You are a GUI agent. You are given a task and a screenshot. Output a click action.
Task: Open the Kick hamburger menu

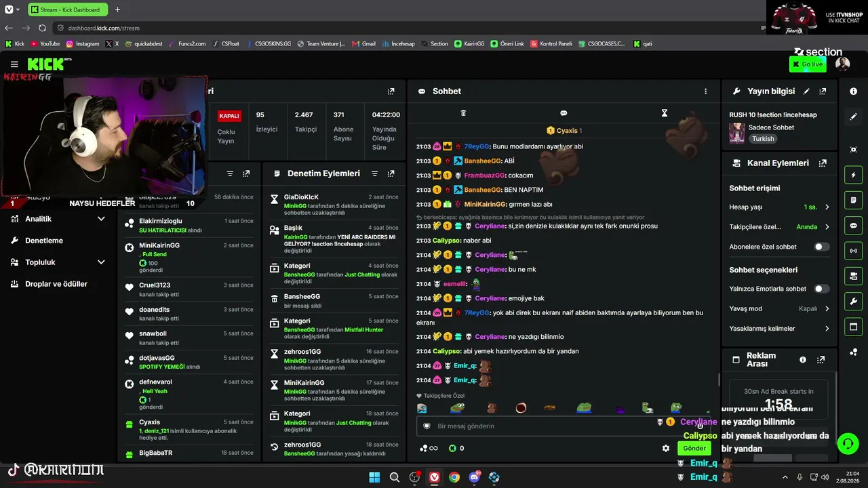pyautogui.click(x=14, y=64)
